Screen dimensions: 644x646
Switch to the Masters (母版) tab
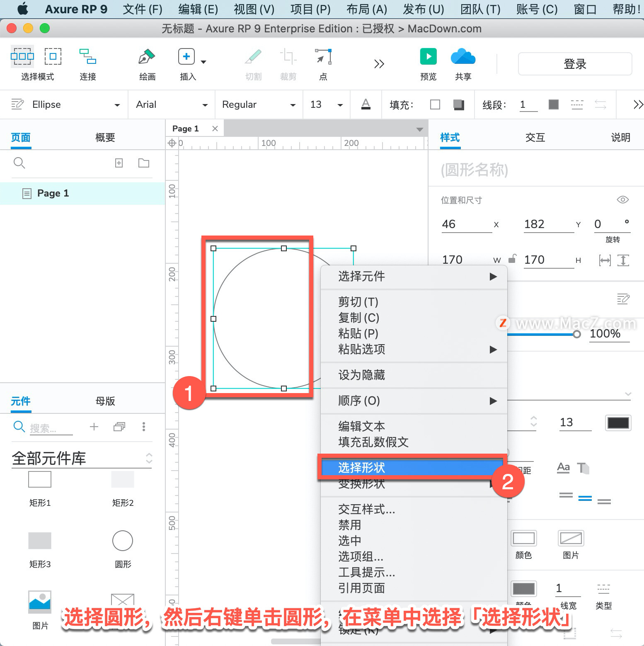coord(105,401)
